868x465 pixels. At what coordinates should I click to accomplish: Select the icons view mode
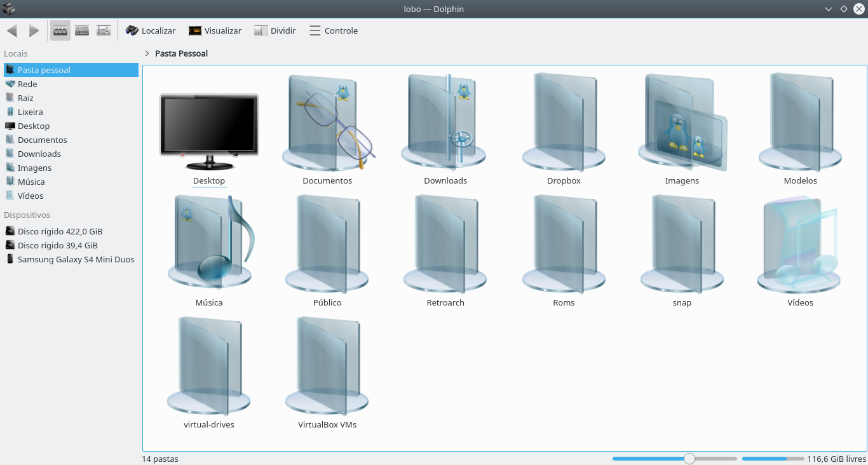pos(60,30)
